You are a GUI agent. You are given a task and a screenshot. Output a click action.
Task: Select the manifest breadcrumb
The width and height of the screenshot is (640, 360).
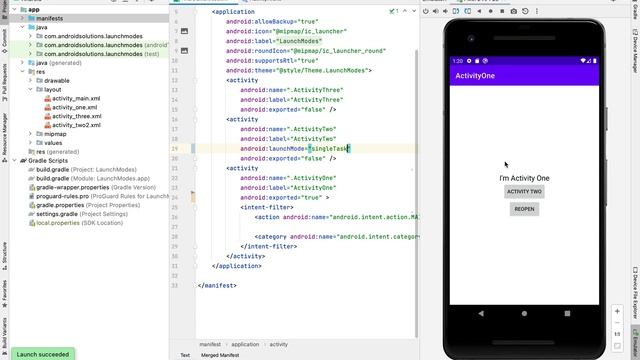pos(210,344)
